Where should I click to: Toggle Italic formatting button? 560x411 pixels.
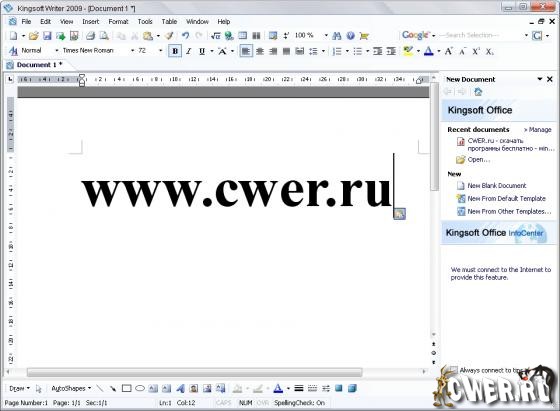[189, 51]
